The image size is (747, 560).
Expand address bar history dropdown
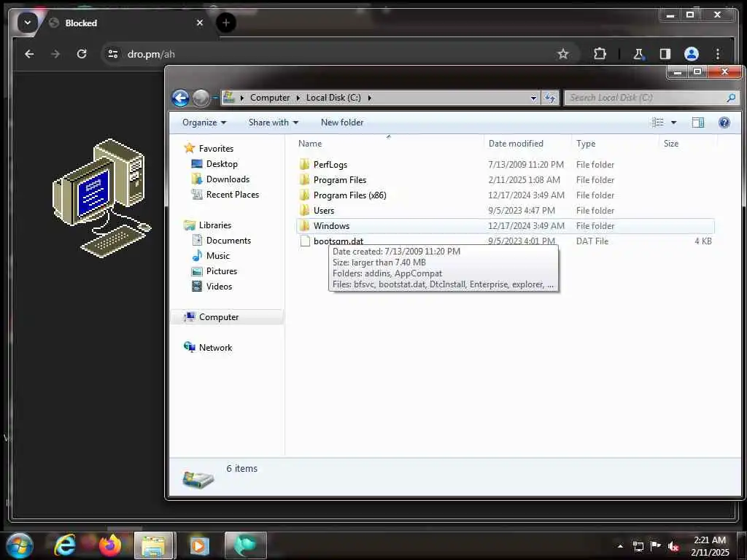click(x=533, y=98)
